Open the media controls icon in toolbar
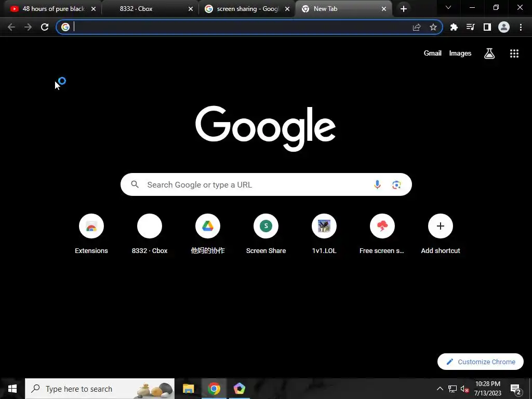The height and width of the screenshot is (399, 532). coord(471,27)
